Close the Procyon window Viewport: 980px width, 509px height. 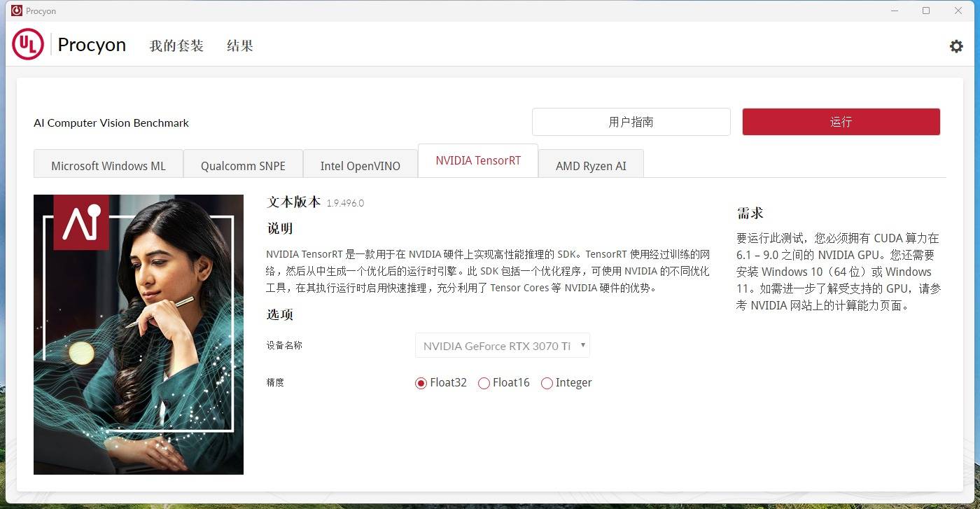(958, 11)
